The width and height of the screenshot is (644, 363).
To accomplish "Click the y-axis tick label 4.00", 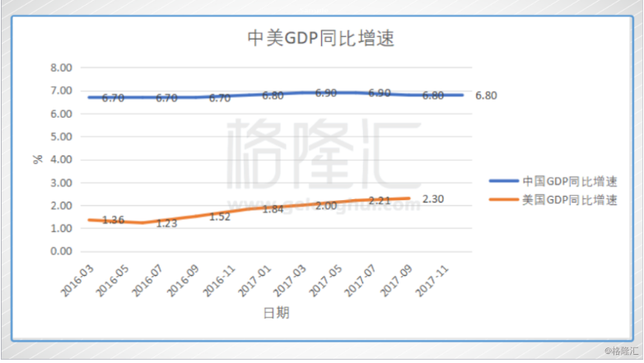I will [x=61, y=160].
